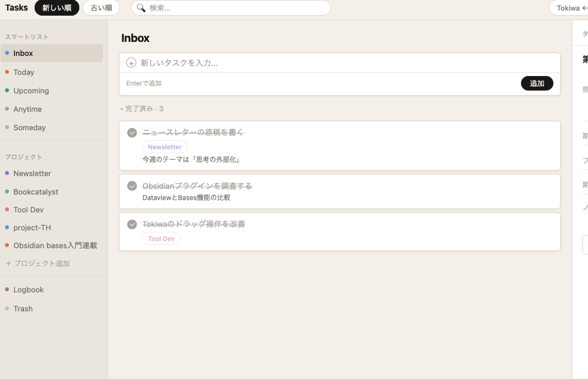Click the 新しいタスクを入力 input field
This screenshot has height=379, width=588.
click(x=340, y=63)
